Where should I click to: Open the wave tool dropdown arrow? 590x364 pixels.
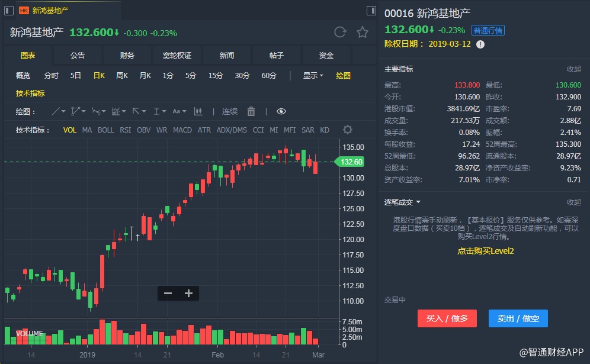pyautogui.click(x=104, y=111)
